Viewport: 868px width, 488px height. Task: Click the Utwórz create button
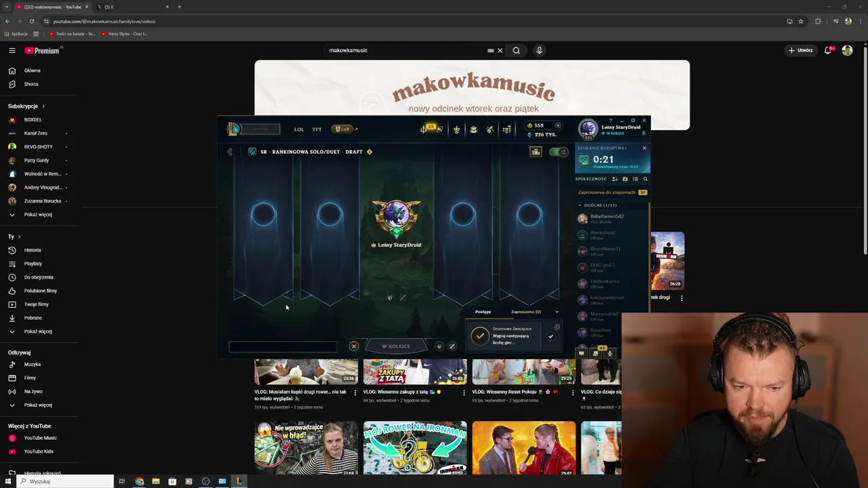tap(800, 50)
